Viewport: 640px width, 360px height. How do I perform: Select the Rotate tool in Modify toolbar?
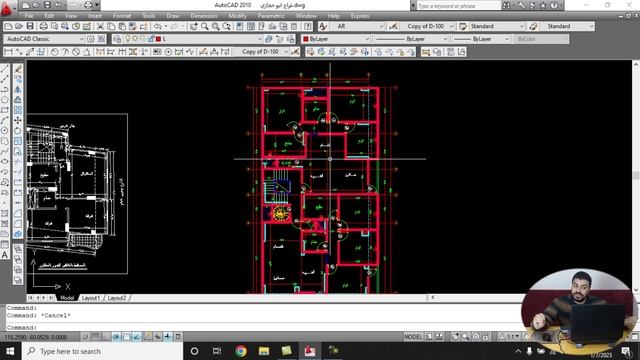coord(18,131)
